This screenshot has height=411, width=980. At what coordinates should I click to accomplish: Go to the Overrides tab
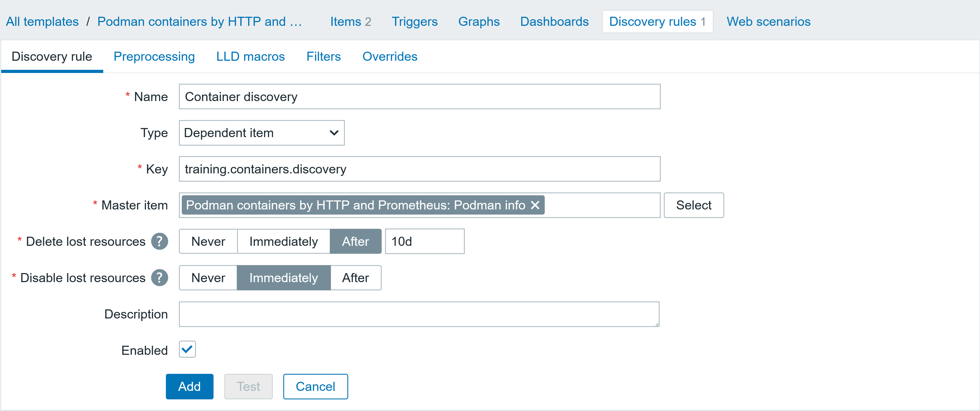click(390, 56)
